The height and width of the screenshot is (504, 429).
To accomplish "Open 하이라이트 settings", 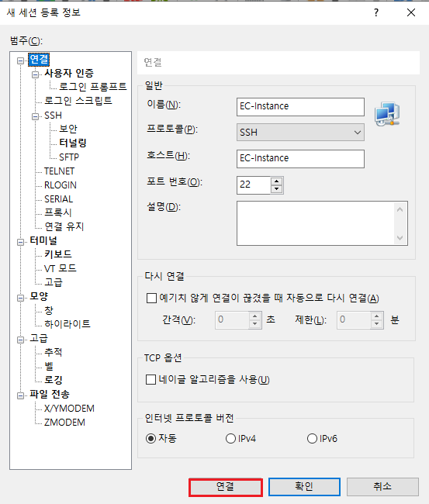I will click(x=67, y=324).
